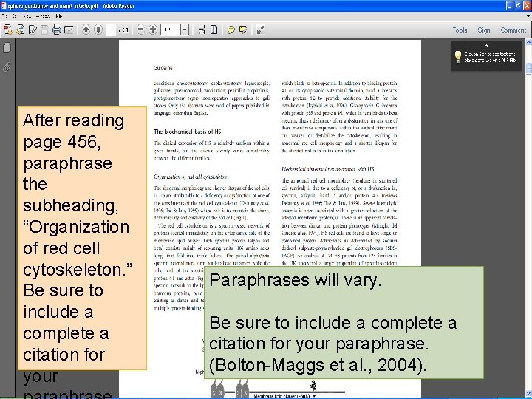Select the highlight text tool
Image resolution: width=532 pixels, height=399 pixels.
[243, 30]
